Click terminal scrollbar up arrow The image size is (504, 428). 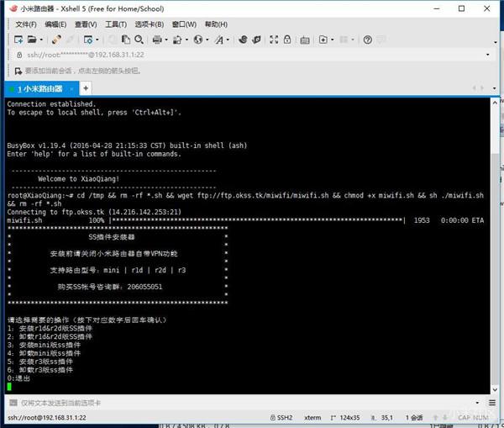pyautogui.click(x=495, y=103)
